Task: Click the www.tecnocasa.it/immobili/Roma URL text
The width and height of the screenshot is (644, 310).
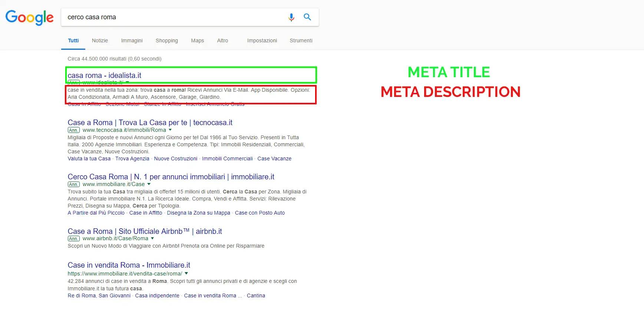Action: [x=124, y=130]
